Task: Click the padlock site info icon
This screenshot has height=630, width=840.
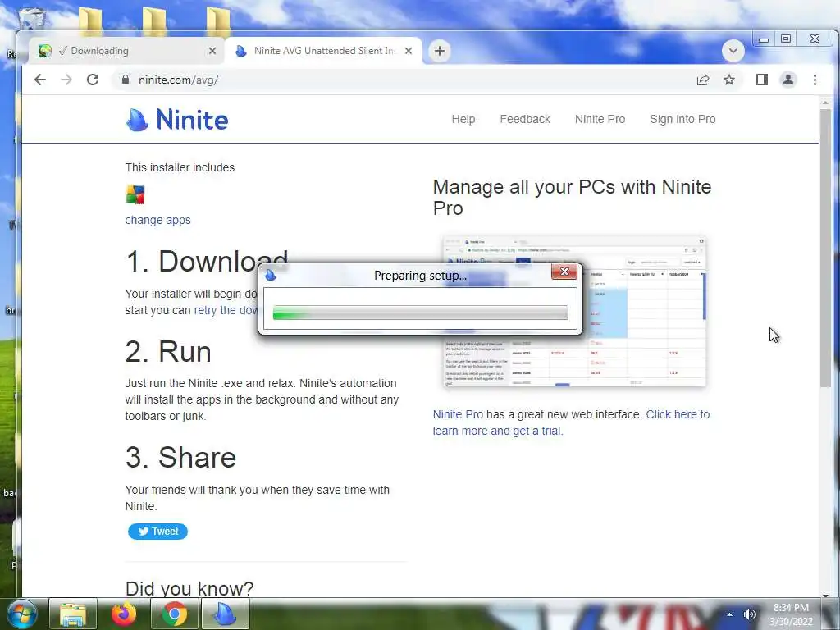Action: click(126, 80)
